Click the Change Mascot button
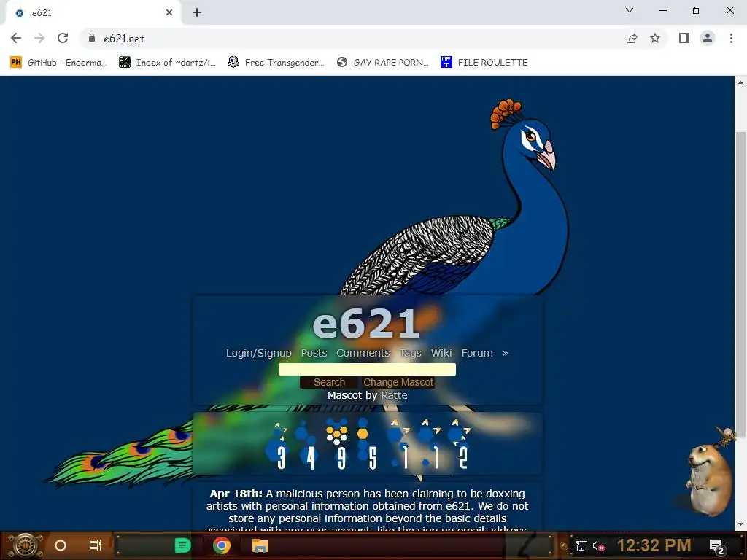The height and width of the screenshot is (560, 747). [398, 382]
